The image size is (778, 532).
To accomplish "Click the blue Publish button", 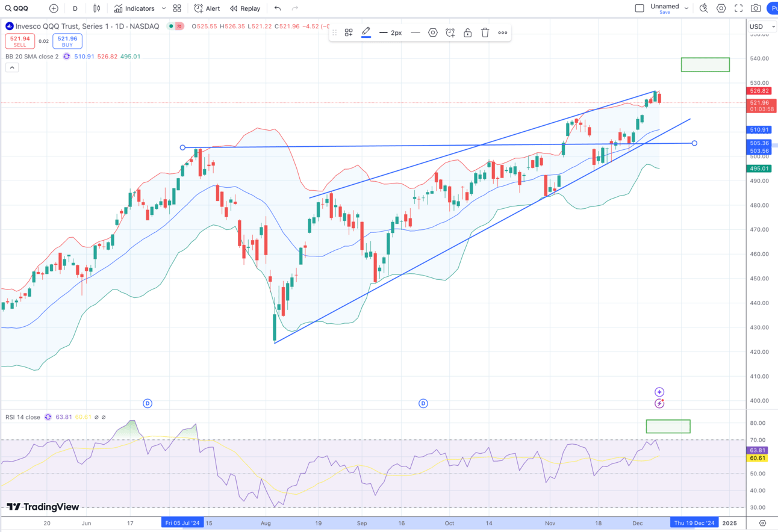I will tap(772, 8).
